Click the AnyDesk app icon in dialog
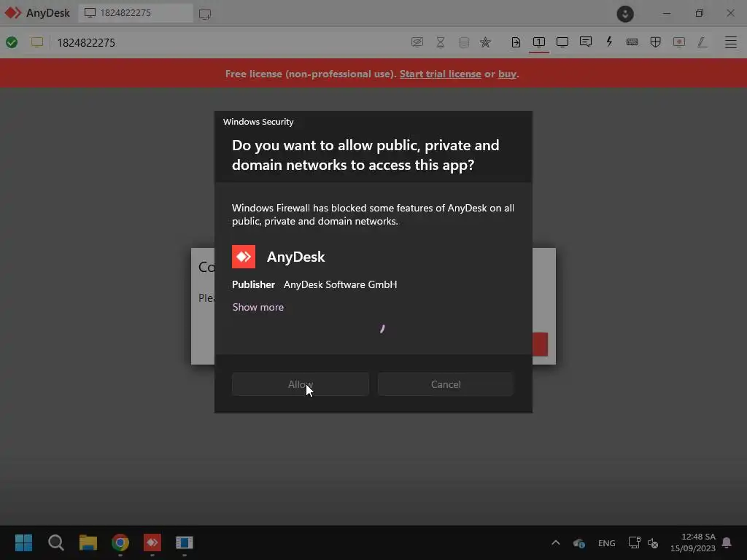This screenshot has height=560, width=747. (244, 257)
